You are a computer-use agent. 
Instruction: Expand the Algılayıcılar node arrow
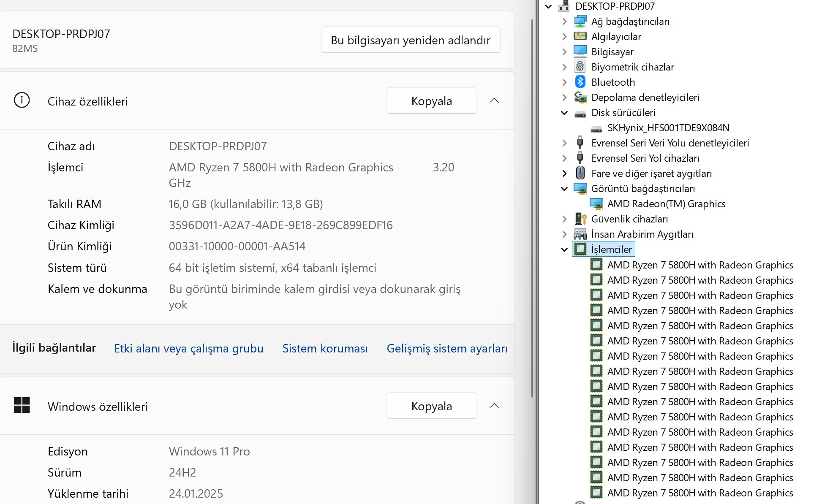(x=564, y=36)
